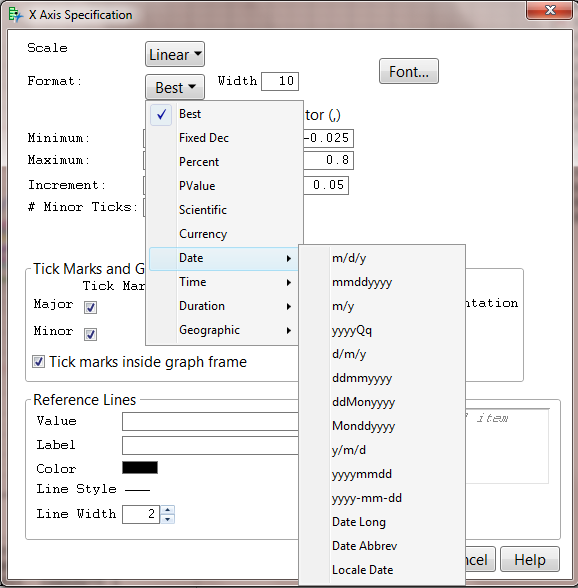Image resolution: width=578 pixels, height=588 pixels.
Task: Click the Minimum value field -0.025
Action: click(x=328, y=138)
